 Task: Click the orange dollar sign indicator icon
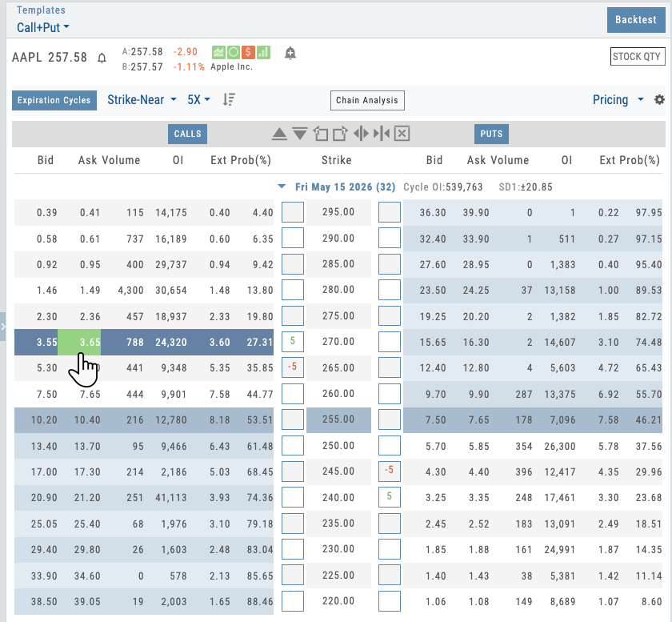pos(248,53)
